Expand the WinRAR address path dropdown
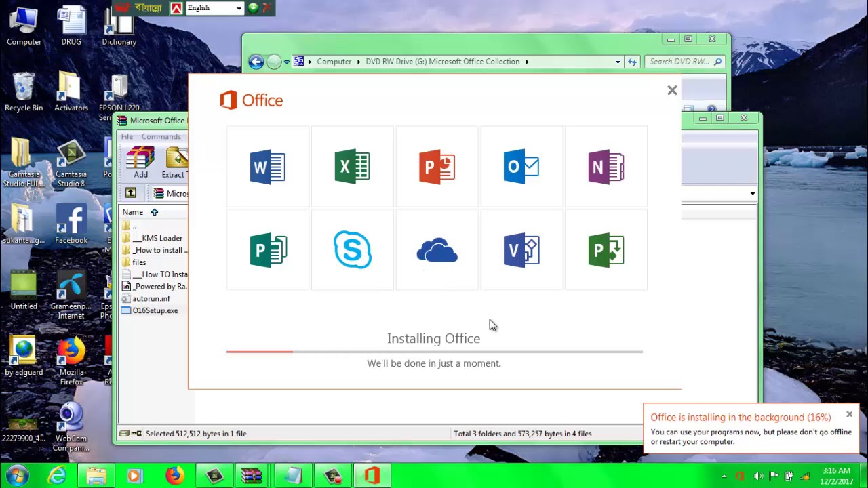The height and width of the screenshot is (488, 868). [x=752, y=194]
